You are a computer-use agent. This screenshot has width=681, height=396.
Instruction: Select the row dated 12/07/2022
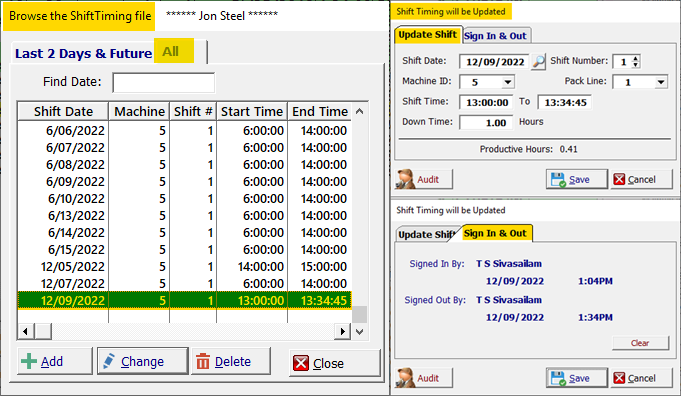[x=185, y=284]
